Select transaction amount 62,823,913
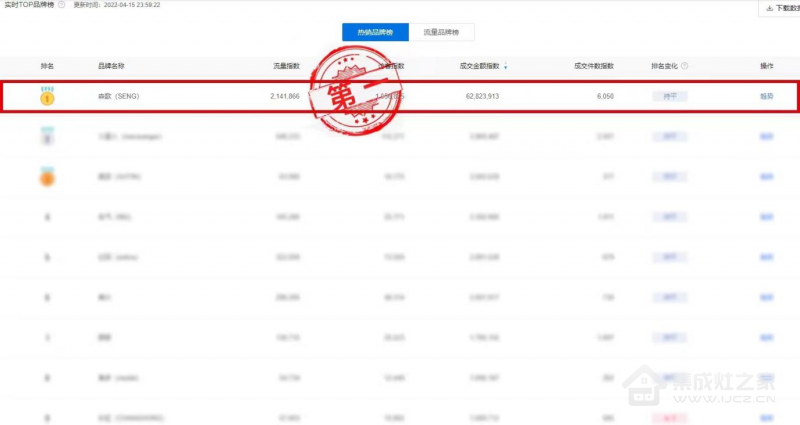This screenshot has width=800, height=425. (482, 96)
